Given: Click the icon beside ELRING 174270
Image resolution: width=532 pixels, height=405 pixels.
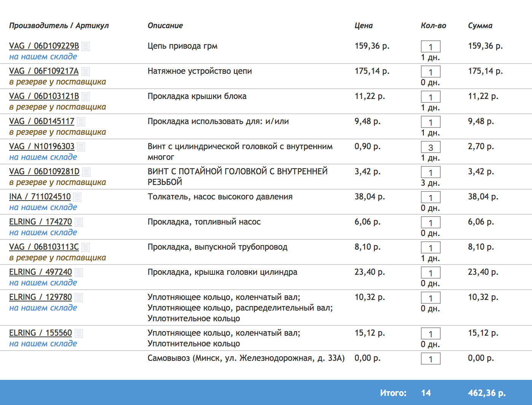Looking at the screenshot, I should click(79, 222).
